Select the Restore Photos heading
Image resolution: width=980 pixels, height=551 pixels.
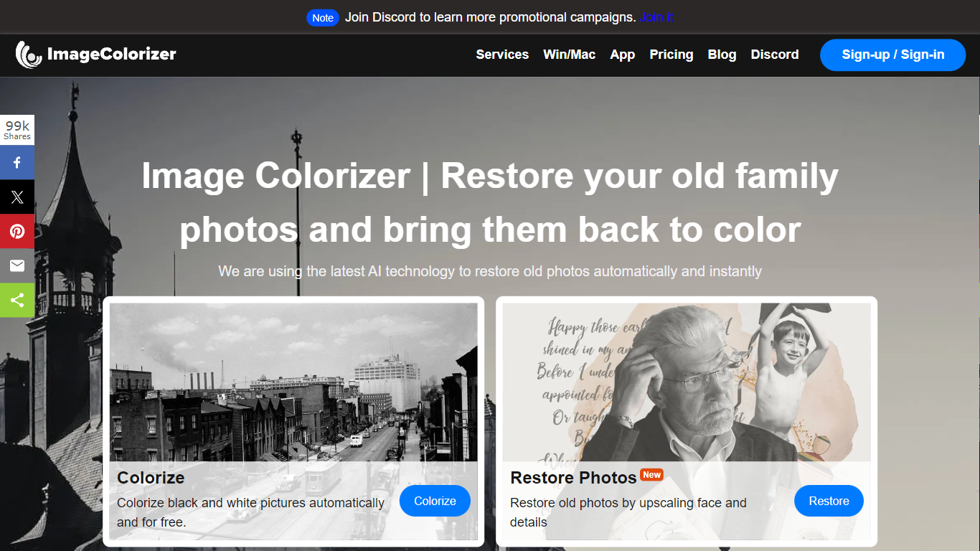coord(573,478)
